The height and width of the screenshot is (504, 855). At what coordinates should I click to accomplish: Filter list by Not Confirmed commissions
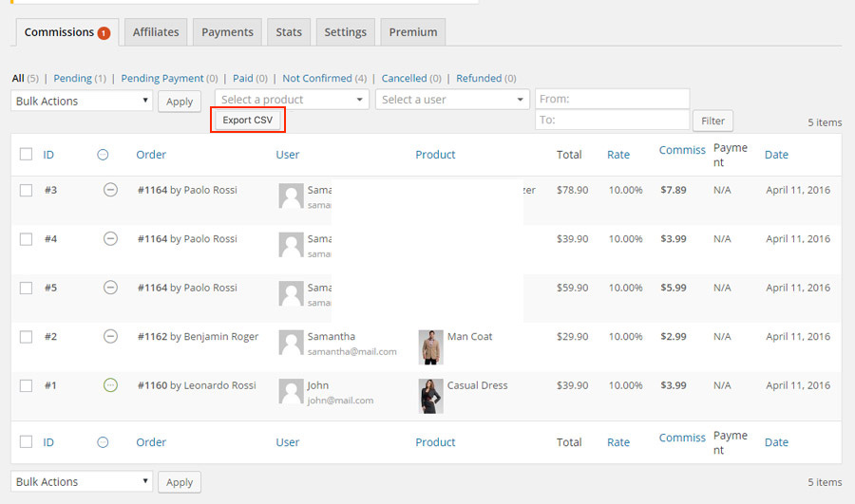317,79
